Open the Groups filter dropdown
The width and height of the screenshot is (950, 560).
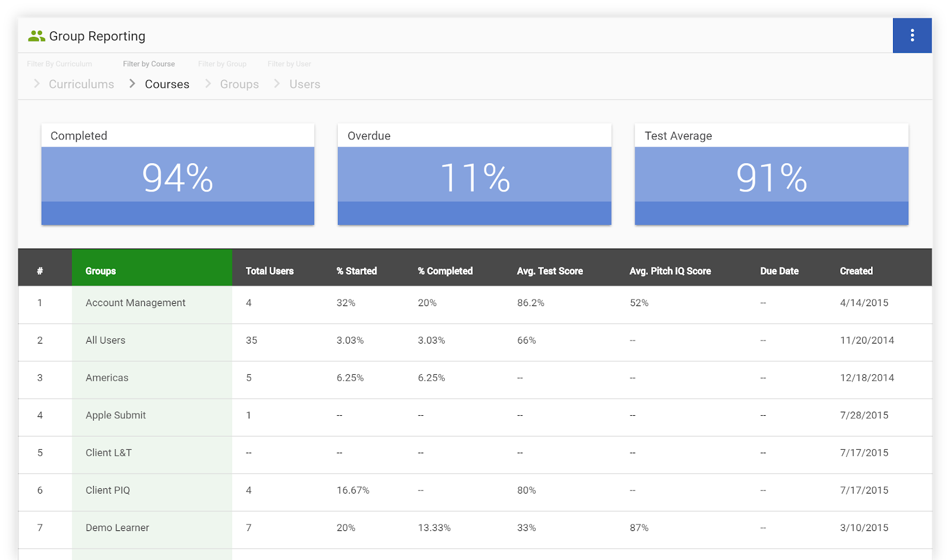click(x=239, y=84)
